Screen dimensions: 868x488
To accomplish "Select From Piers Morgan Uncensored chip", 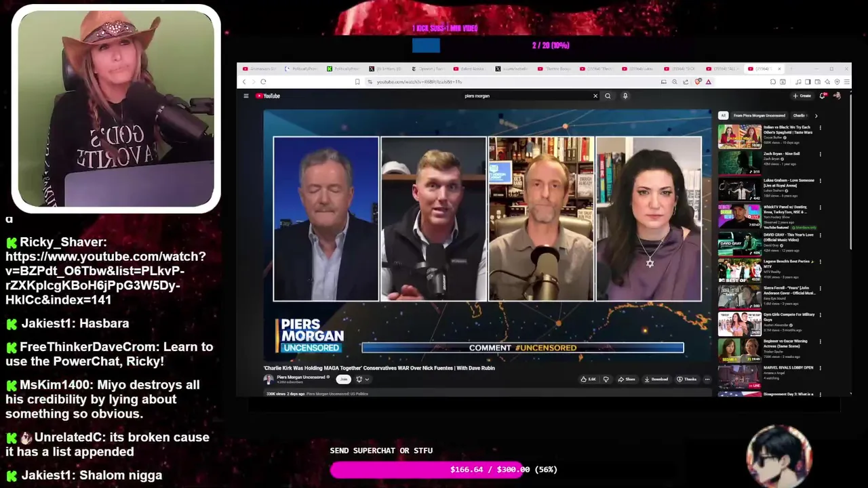I will click(759, 115).
